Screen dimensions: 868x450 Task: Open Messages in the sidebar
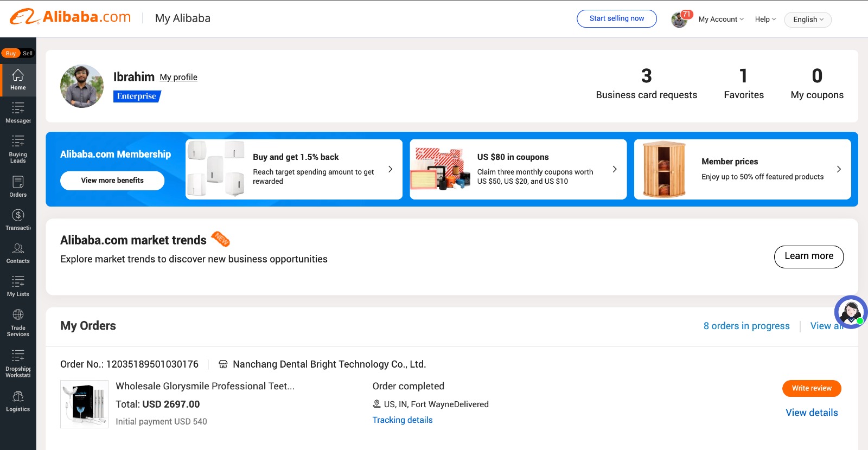pyautogui.click(x=18, y=113)
